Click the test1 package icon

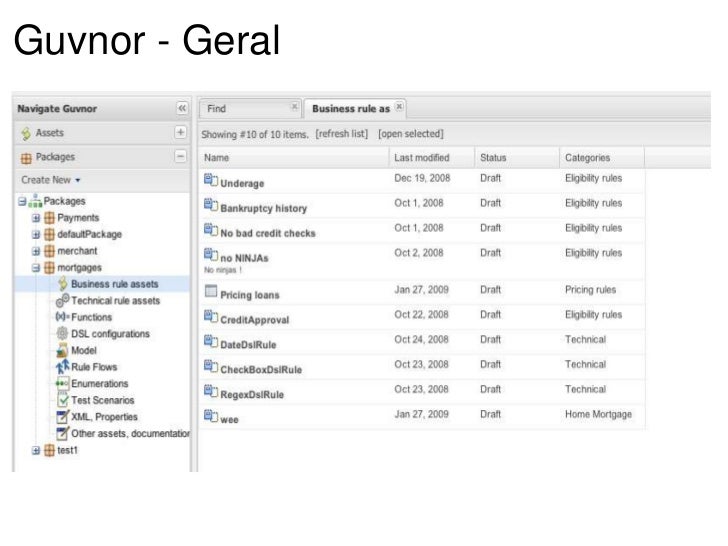pos(49,450)
